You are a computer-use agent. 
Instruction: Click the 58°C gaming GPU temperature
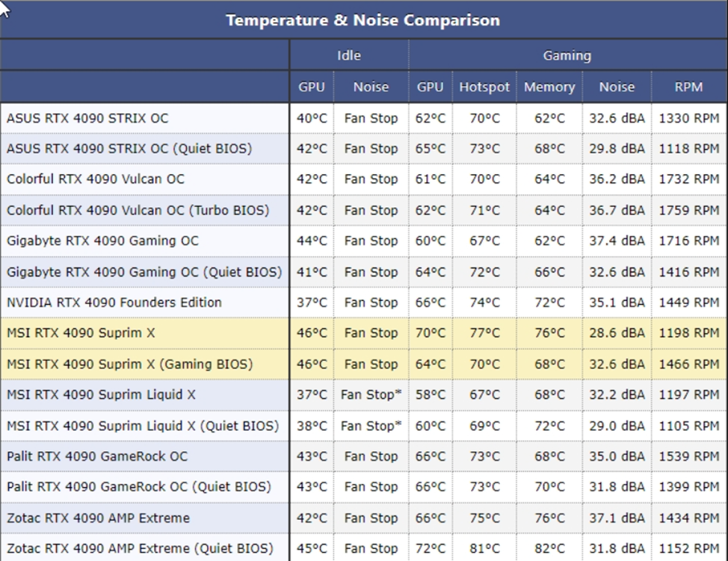pos(430,394)
